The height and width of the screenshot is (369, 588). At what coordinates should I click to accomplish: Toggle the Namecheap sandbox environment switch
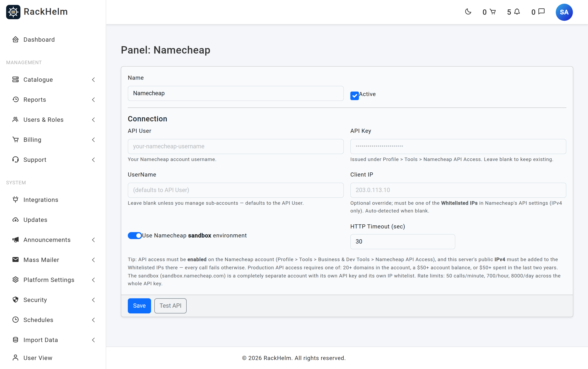tap(135, 236)
